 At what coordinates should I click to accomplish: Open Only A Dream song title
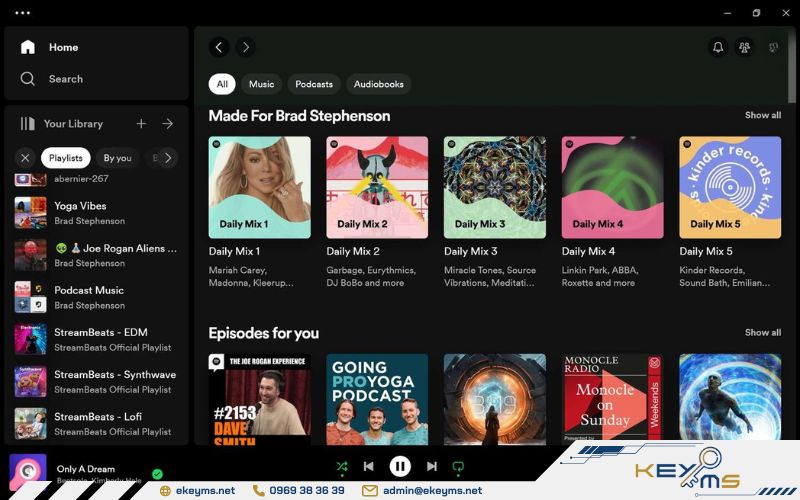tap(86, 469)
